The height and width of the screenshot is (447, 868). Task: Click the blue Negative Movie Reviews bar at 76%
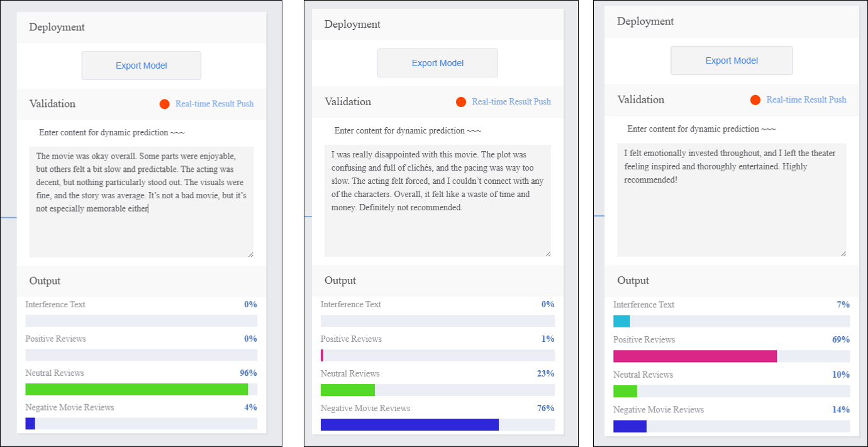point(409,425)
